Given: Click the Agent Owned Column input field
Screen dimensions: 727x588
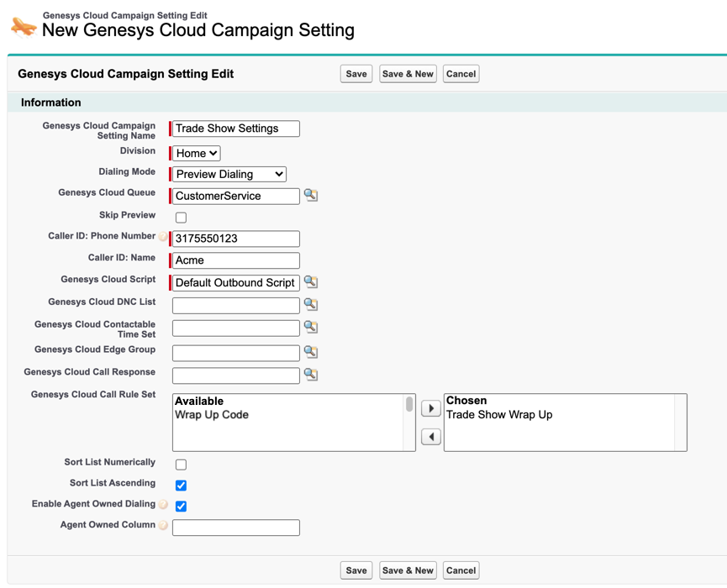Looking at the screenshot, I should [235, 528].
